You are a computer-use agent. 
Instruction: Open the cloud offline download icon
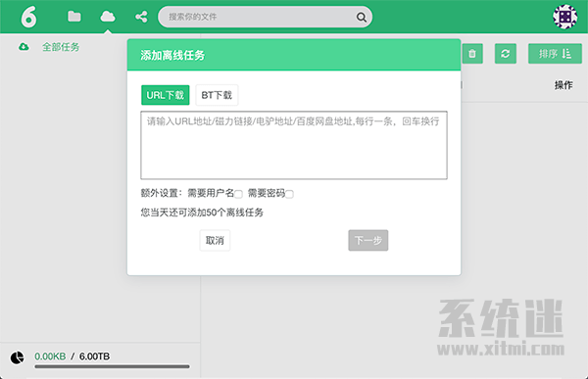pos(108,17)
